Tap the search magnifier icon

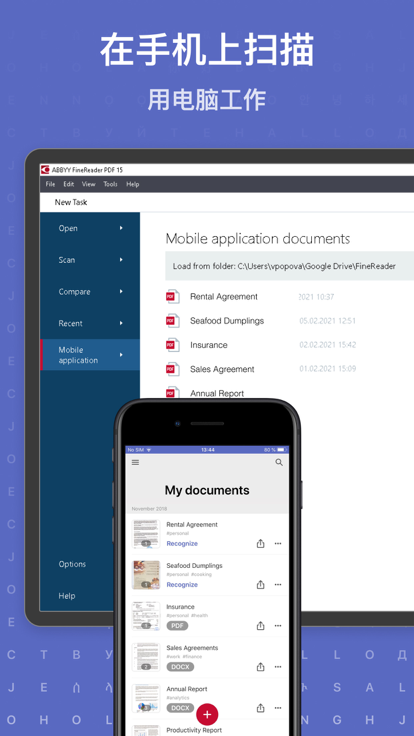[279, 462]
